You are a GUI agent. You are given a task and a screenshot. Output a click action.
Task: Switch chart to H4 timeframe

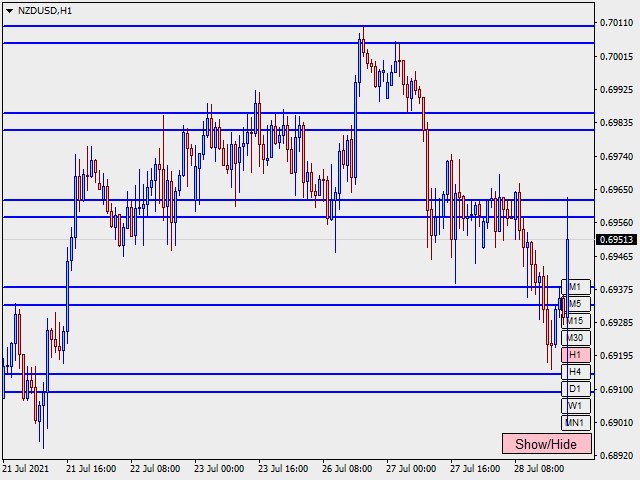(x=576, y=372)
